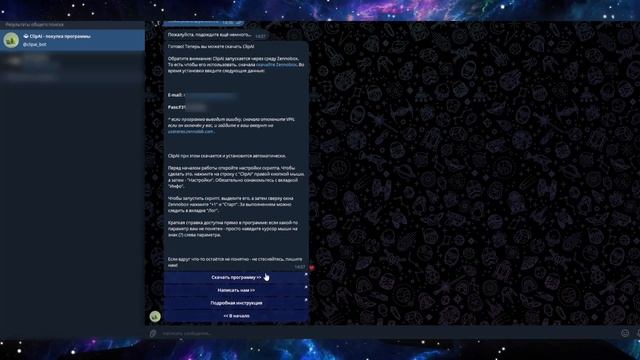
Task: Click the 'Pass:' line in message
Action: click(187, 107)
